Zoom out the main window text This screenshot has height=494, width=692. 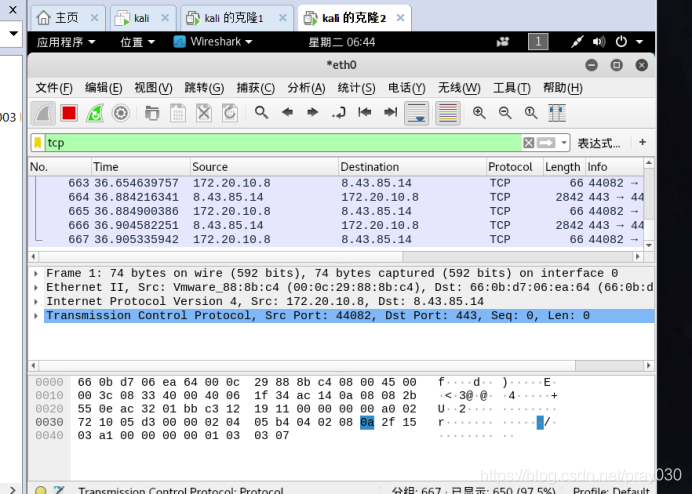coord(505,113)
